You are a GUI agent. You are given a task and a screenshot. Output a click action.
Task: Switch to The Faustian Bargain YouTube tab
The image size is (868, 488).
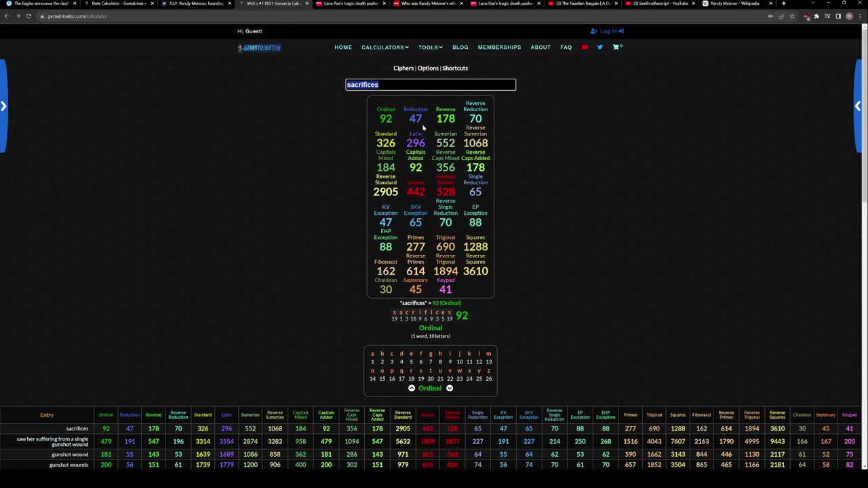583,3
